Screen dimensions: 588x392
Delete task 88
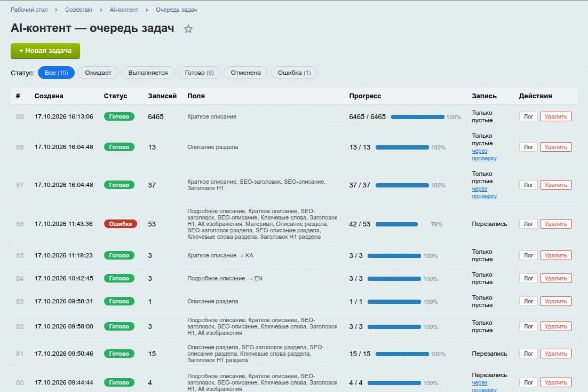556,147
